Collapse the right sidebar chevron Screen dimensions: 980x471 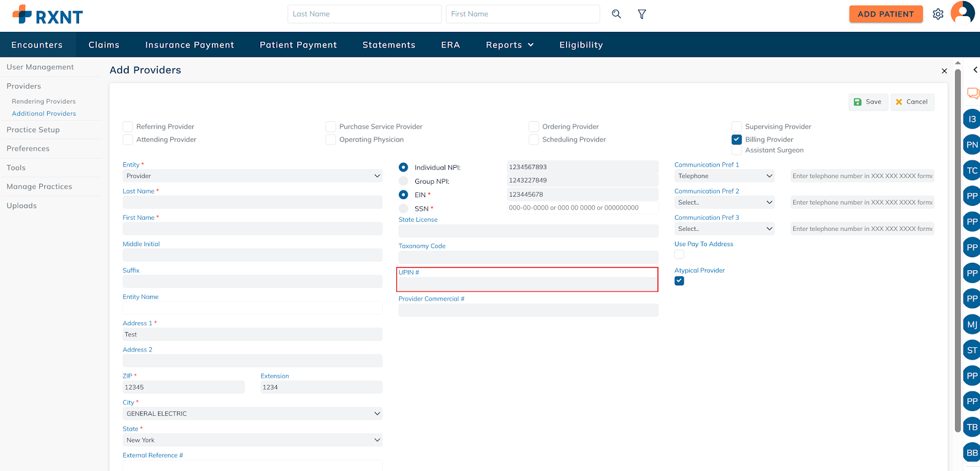[975, 70]
